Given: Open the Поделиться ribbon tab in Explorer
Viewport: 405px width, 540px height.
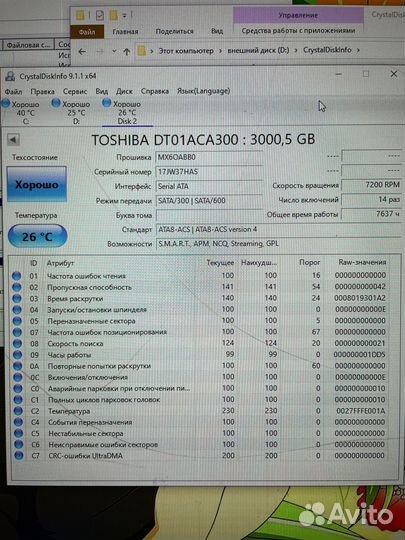Looking at the screenshot, I should (175, 32).
